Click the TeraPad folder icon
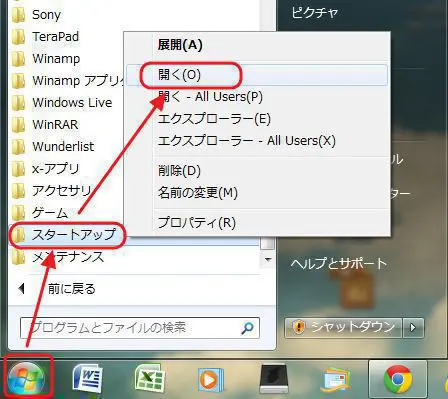Screen dimensions: 448x399 [x=18, y=37]
